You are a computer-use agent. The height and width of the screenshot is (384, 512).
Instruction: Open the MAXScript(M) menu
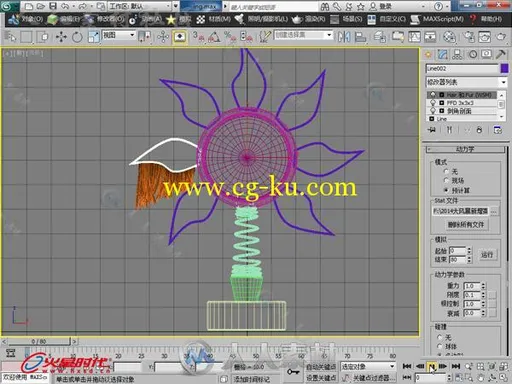(x=443, y=19)
